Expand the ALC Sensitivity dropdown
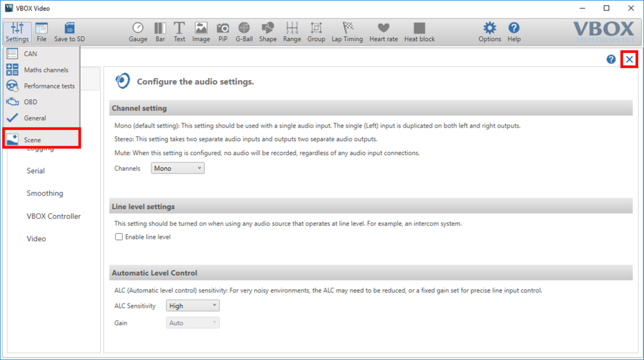The image size is (644, 360). click(x=193, y=306)
